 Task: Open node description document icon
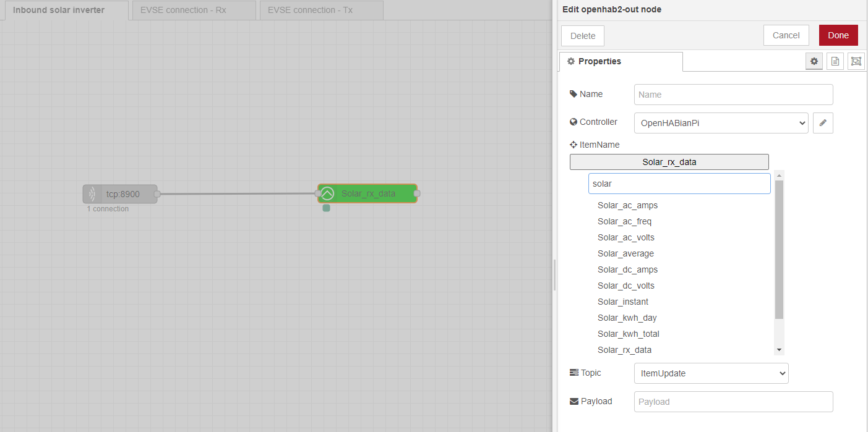coord(835,61)
